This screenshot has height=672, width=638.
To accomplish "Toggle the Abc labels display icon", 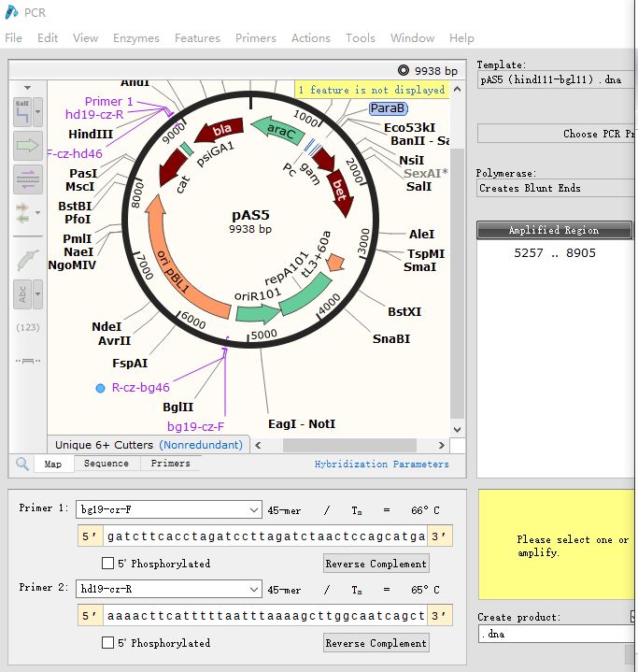I will (22, 294).
